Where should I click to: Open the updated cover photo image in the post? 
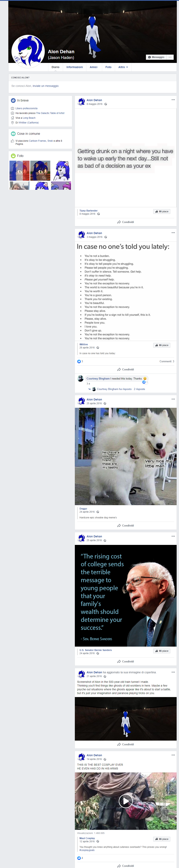(126, 719)
